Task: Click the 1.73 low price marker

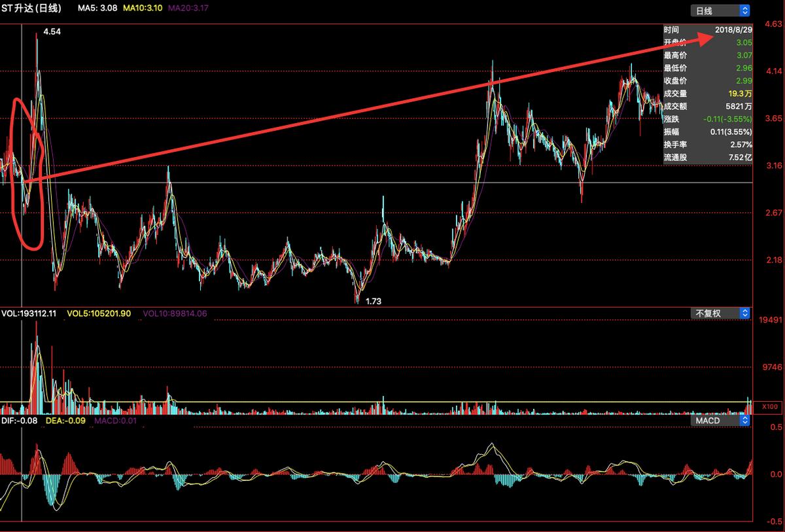Action: [373, 302]
